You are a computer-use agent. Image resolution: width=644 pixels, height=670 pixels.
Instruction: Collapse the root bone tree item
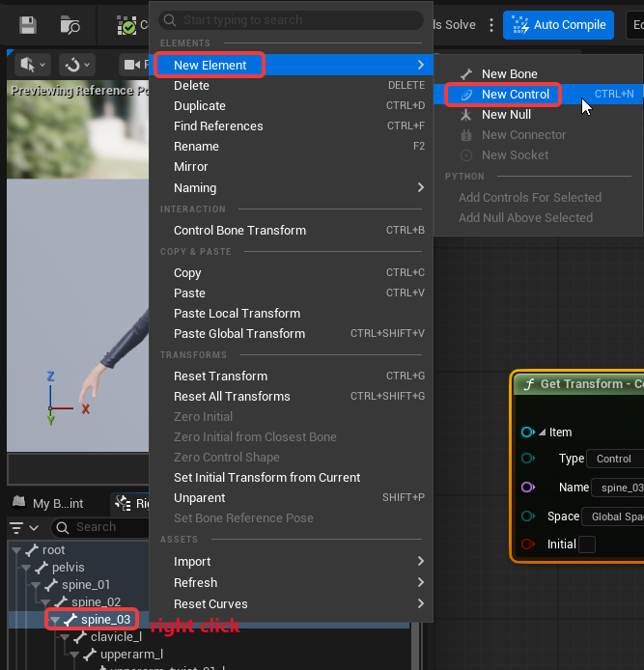point(16,550)
